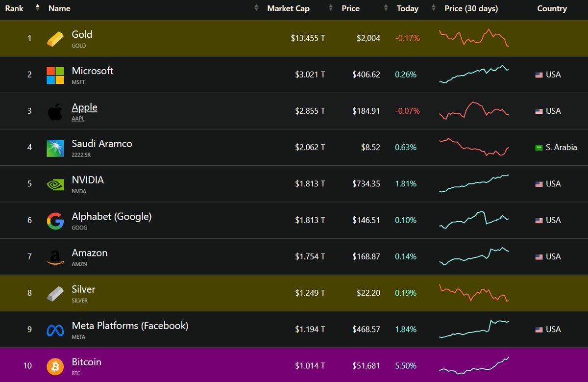This screenshot has width=588, height=382.
Task: Sort by Name using its sort arrows
Action: point(256,8)
